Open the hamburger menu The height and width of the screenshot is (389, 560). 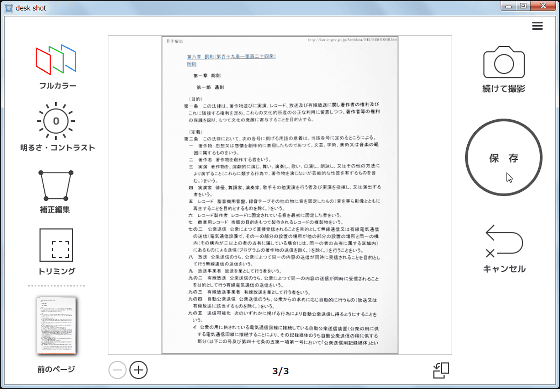click(x=537, y=26)
